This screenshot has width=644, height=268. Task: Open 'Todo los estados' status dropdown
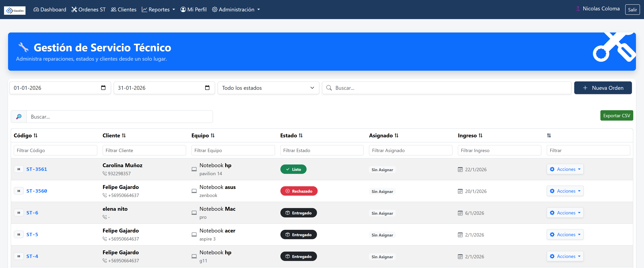point(268,88)
